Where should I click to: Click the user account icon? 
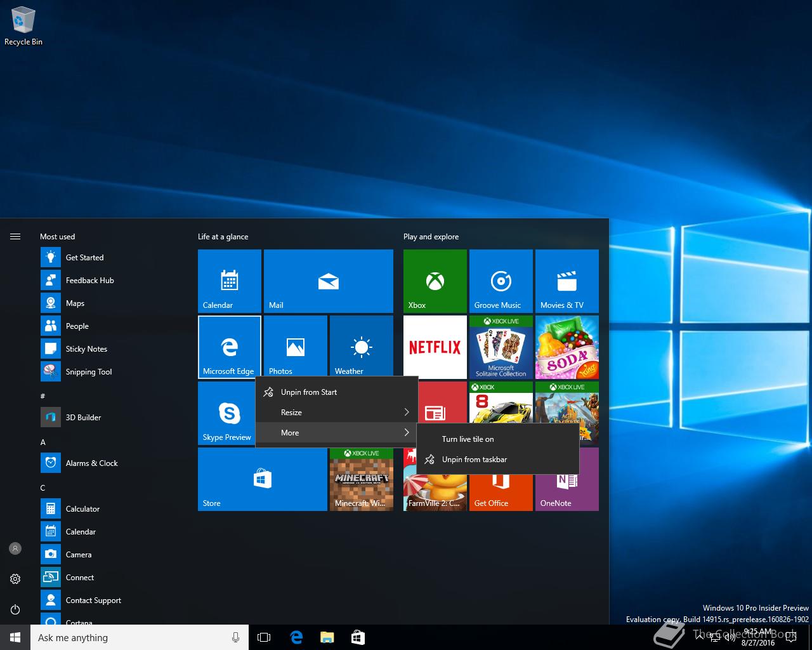pos(15,548)
